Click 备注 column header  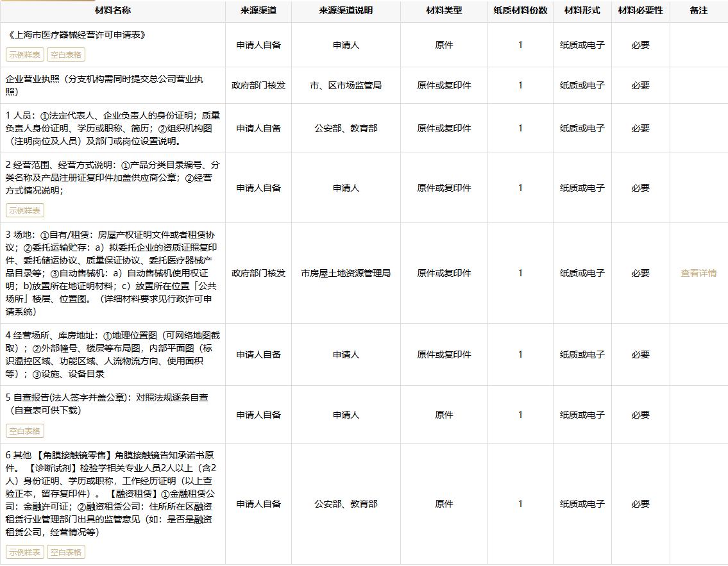point(698,10)
